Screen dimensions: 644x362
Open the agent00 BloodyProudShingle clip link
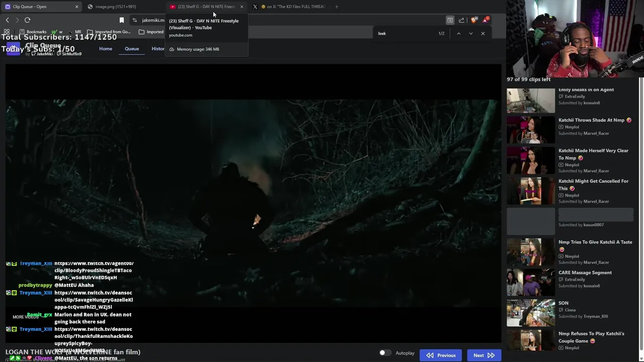[94, 270]
